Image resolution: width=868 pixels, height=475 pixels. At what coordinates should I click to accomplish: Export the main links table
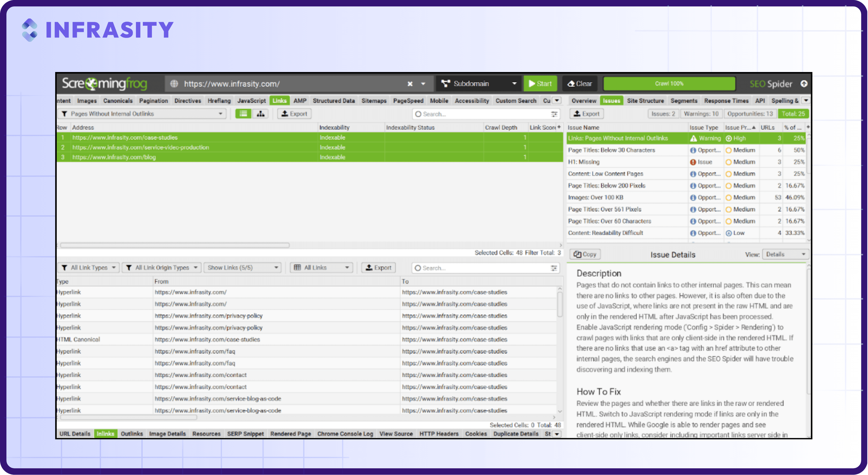point(294,114)
